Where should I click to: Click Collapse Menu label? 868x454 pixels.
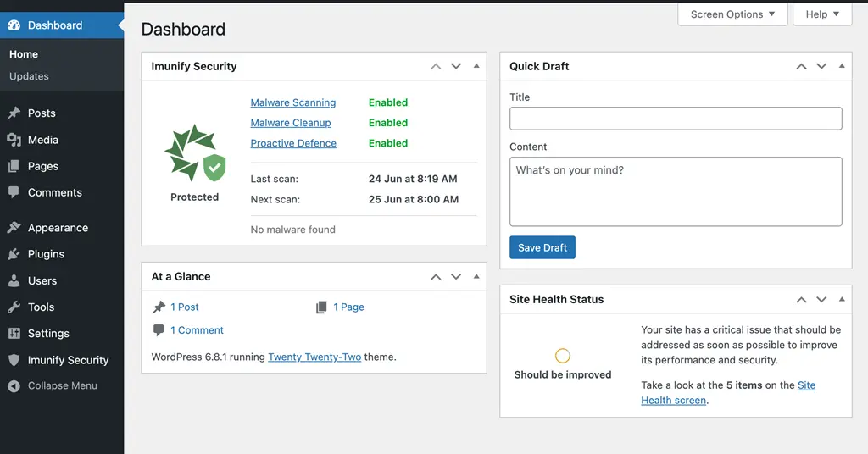(x=63, y=386)
